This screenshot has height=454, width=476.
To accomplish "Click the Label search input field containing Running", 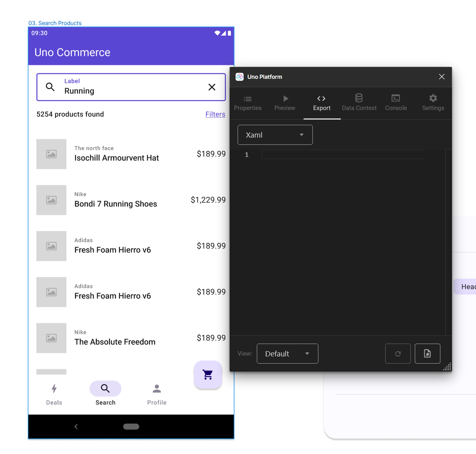I will click(x=131, y=87).
